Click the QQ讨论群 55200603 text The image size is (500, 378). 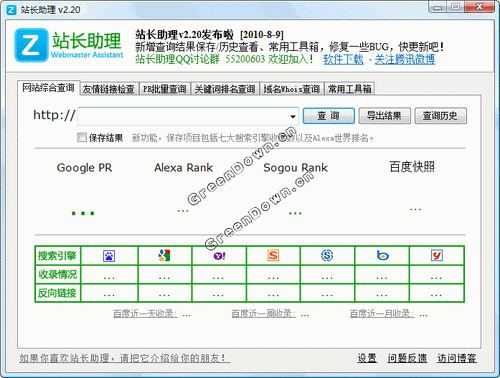[200, 59]
